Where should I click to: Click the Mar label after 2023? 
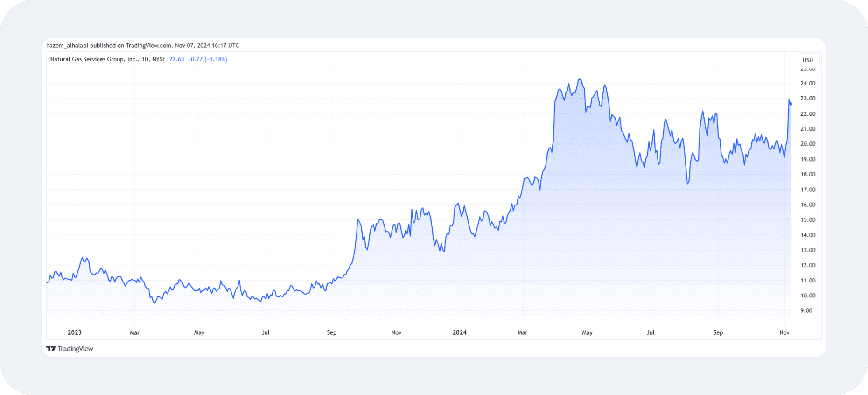[134, 332]
